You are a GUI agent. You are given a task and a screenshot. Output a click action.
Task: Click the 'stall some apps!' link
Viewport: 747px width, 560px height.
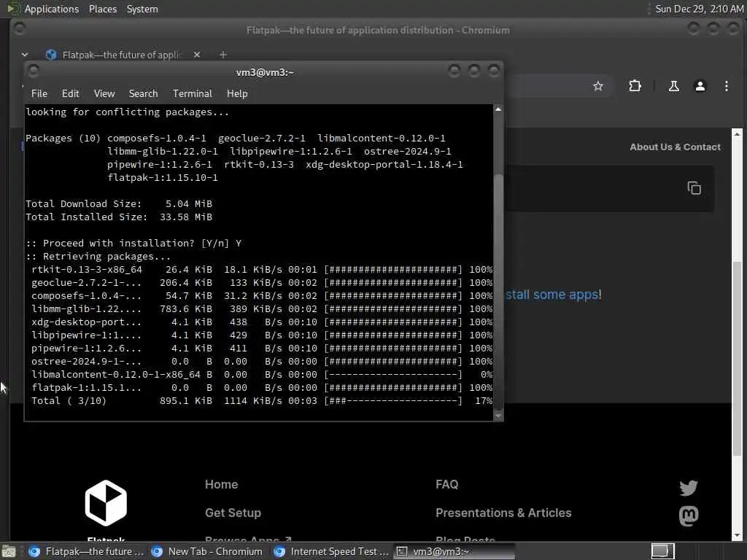(553, 295)
